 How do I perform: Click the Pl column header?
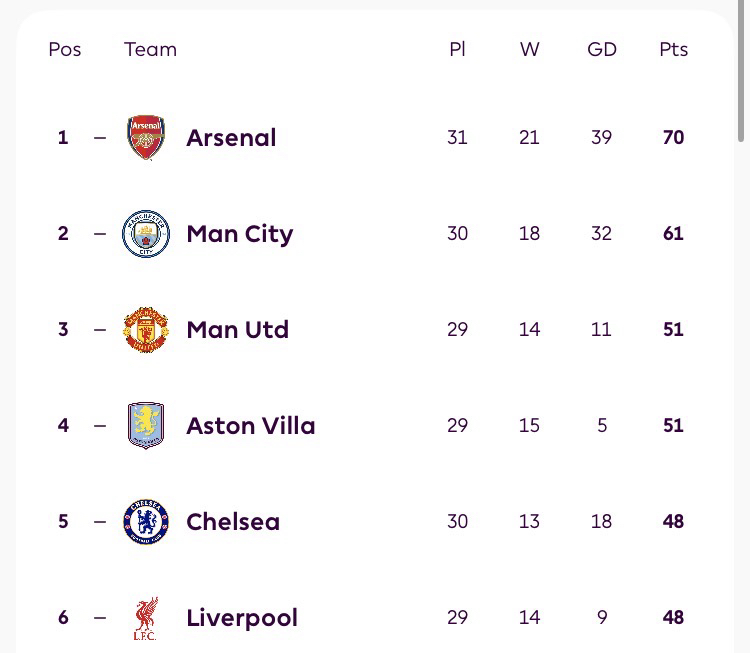coord(457,50)
